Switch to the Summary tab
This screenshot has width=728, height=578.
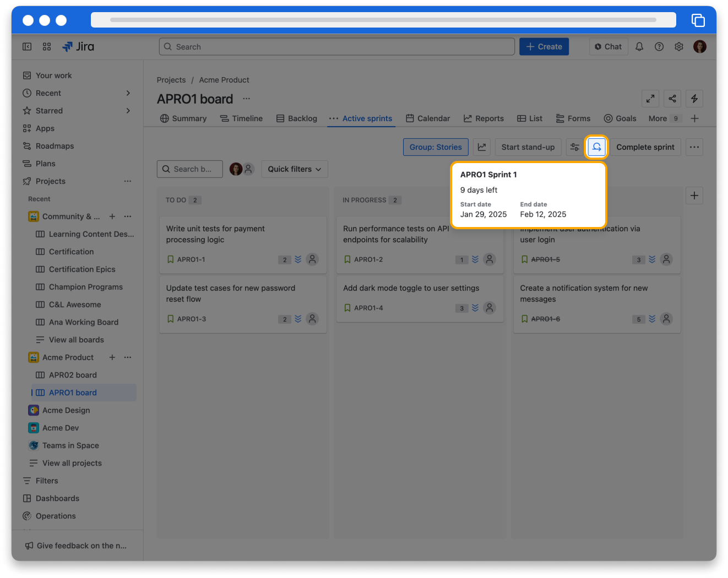183,118
